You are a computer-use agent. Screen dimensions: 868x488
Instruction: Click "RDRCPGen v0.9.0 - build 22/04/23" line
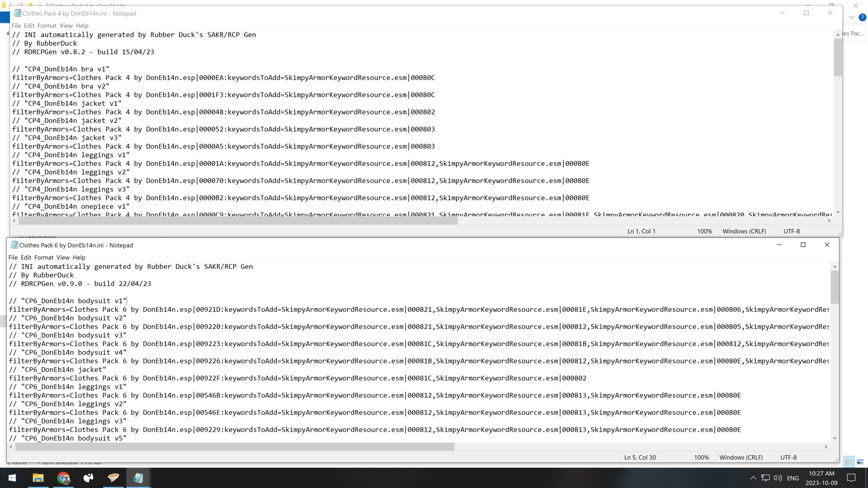coord(80,284)
